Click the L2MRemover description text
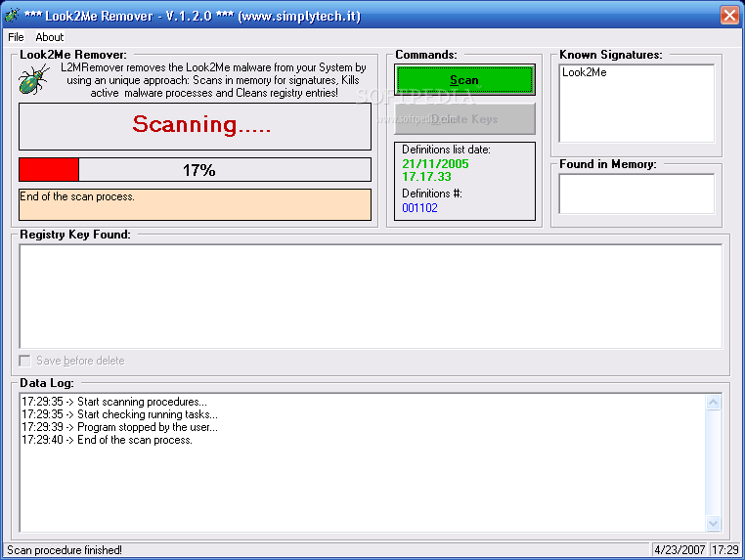 [213, 80]
